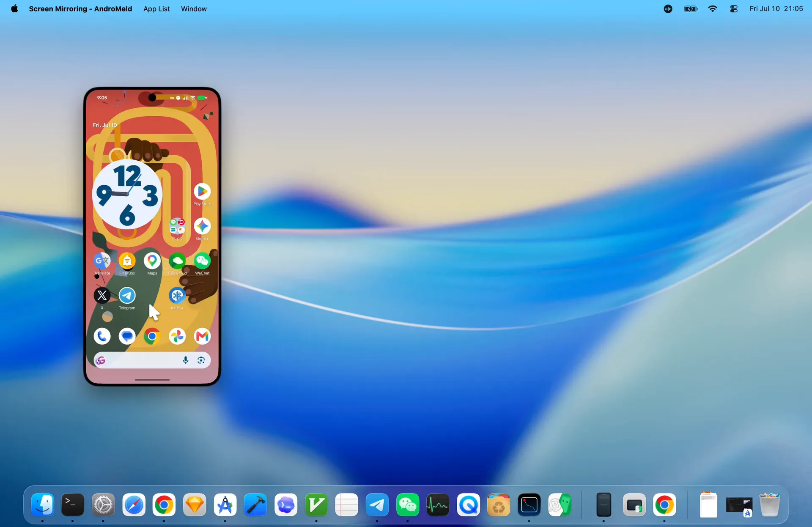Launch Google Translate on the phone screen
The width and height of the screenshot is (812, 527).
click(x=102, y=261)
